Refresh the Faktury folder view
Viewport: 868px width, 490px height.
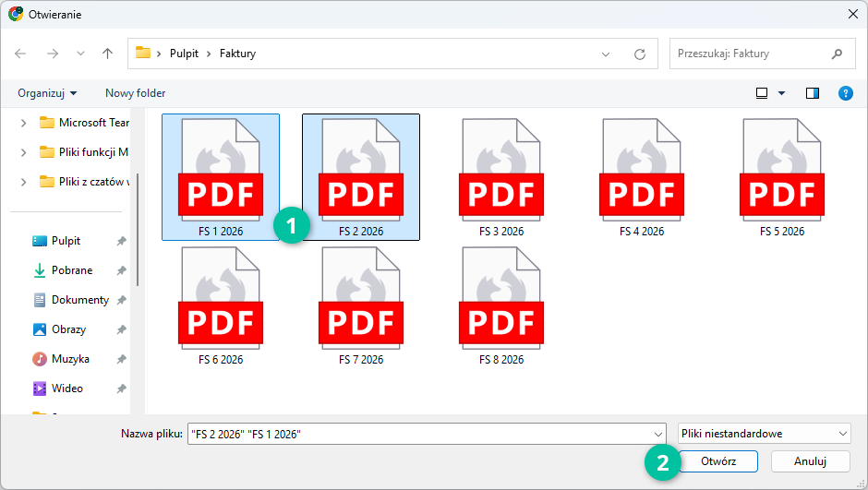(639, 54)
